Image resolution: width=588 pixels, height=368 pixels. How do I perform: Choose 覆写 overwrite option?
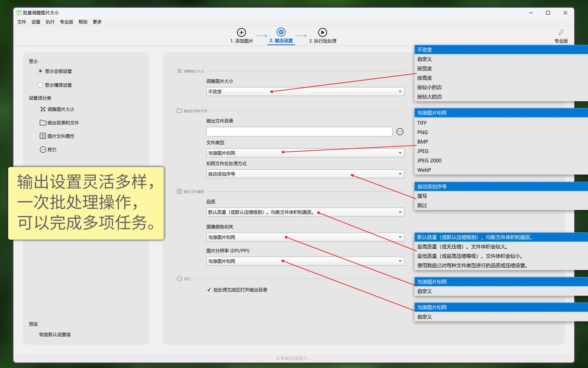(501, 196)
